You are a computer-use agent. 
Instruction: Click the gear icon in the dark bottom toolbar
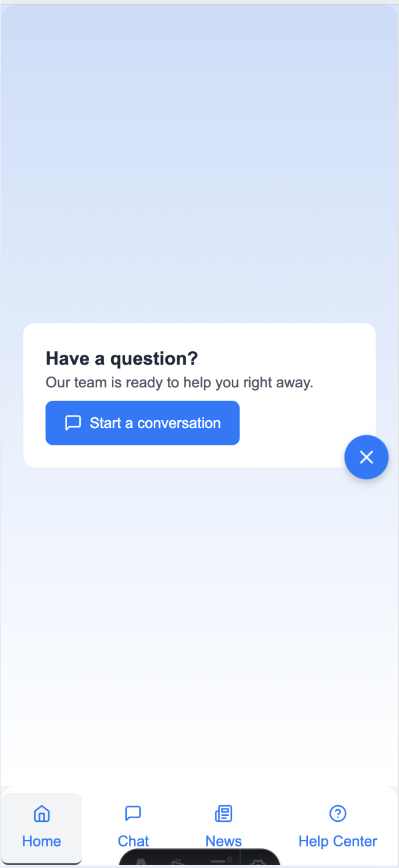[x=257, y=863]
